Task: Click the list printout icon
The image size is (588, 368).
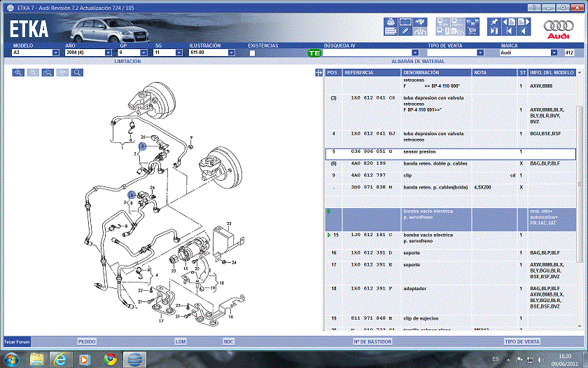Action: [391, 31]
